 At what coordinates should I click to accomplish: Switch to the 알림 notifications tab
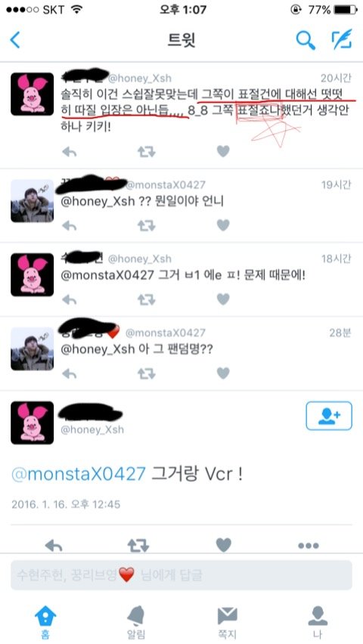coord(136,623)
